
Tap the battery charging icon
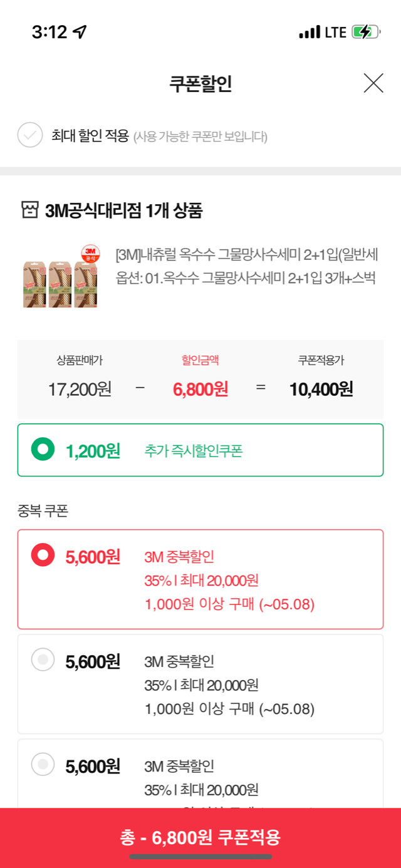(x=365, y=32)
